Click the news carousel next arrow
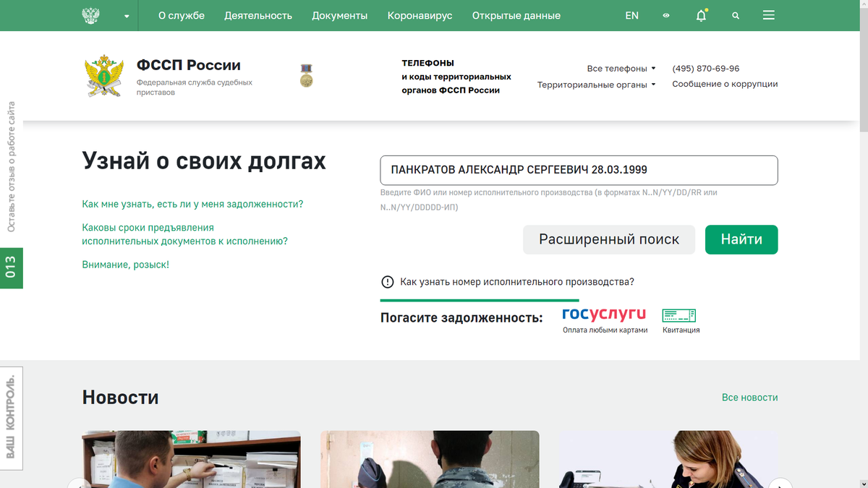 [780, 484]
